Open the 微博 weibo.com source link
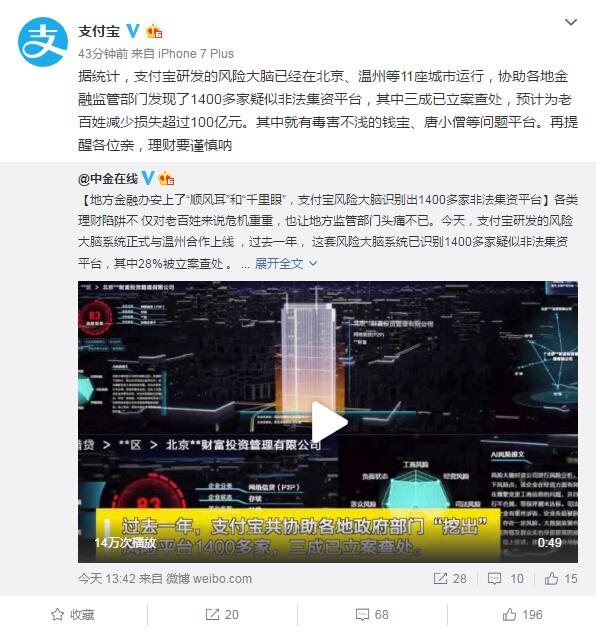 [x=209, y=579]
